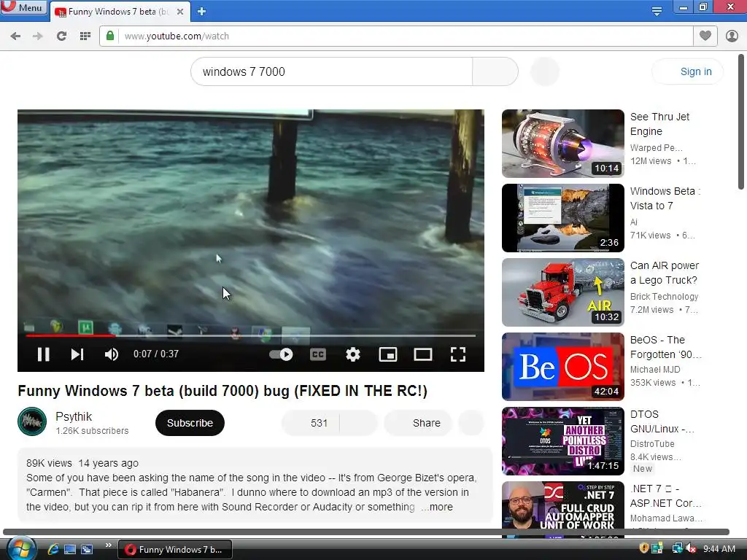Viewport: 747px width, 560px height.
Task: Click the Switch between windows quick launch icon
Action: (87, 549)
